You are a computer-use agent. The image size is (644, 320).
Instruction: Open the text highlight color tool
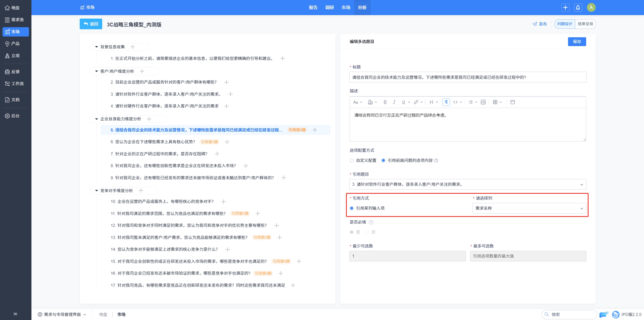372,102
